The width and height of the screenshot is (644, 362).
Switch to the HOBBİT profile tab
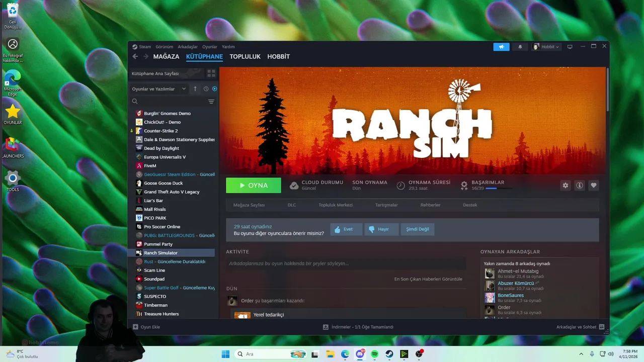tap(279, 56)
